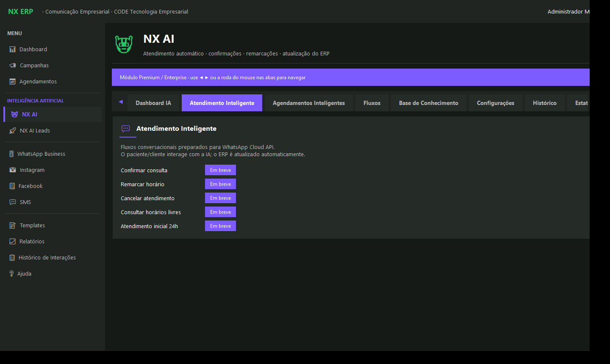Click the Consultar horários livres label

[151, 212]
